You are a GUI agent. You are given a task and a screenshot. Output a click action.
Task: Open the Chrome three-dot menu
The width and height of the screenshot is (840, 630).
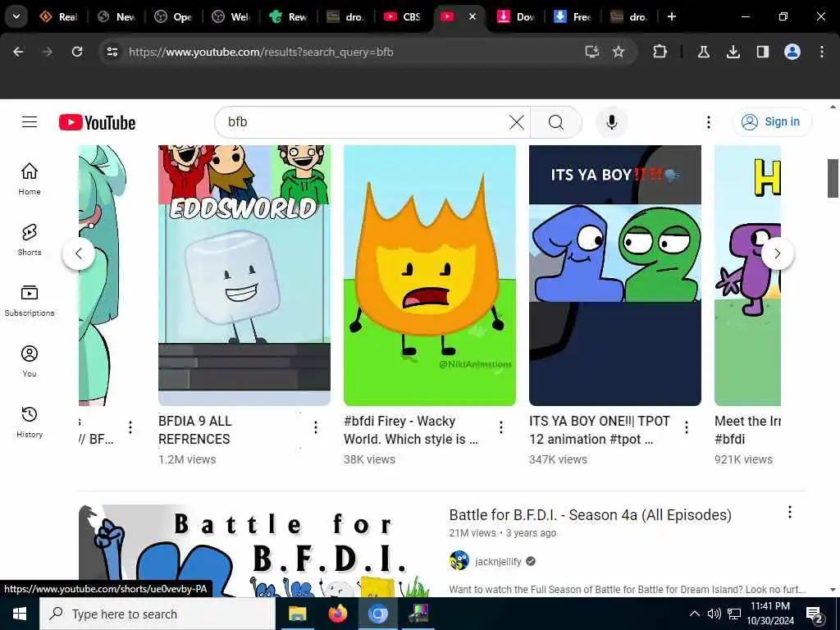click(822, 52)
